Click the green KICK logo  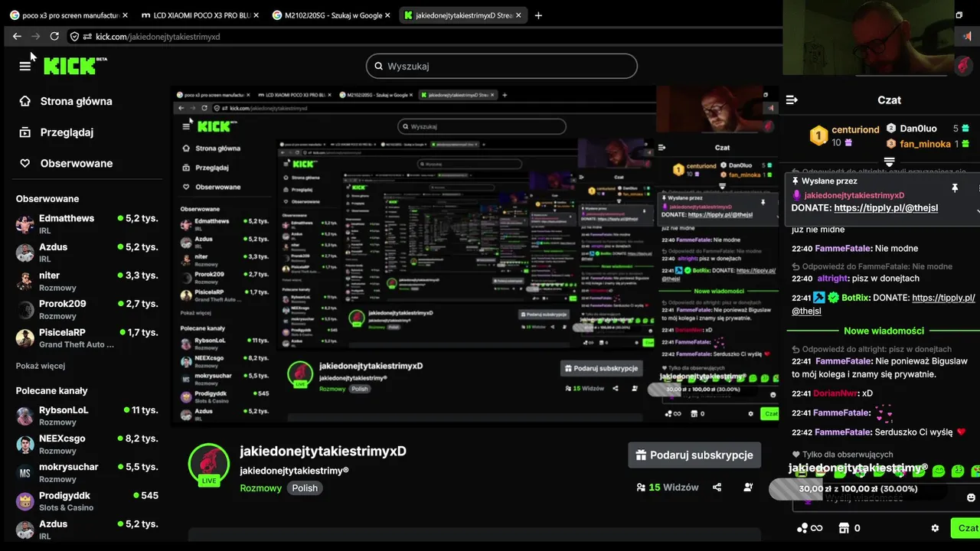point(74,66)
